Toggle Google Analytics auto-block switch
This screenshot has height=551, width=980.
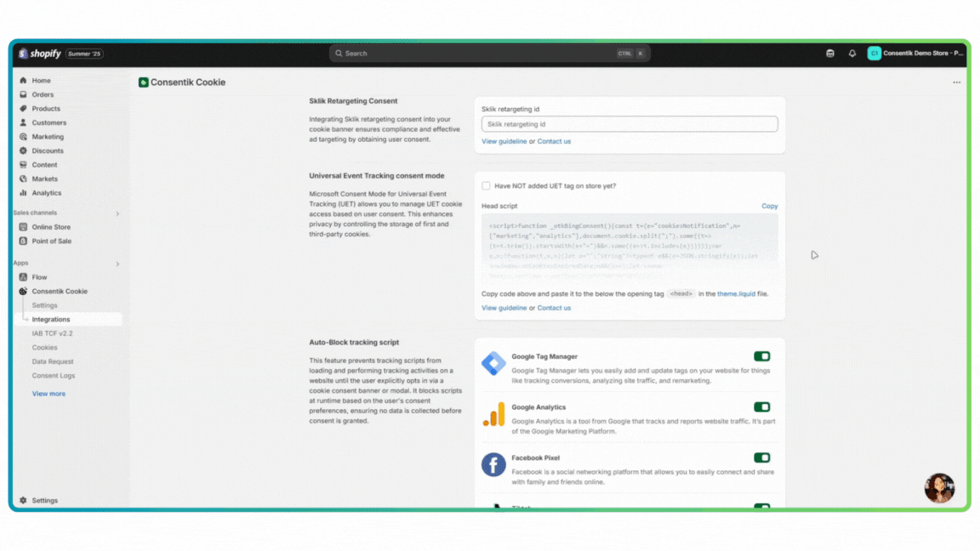(x=762, y=407)
